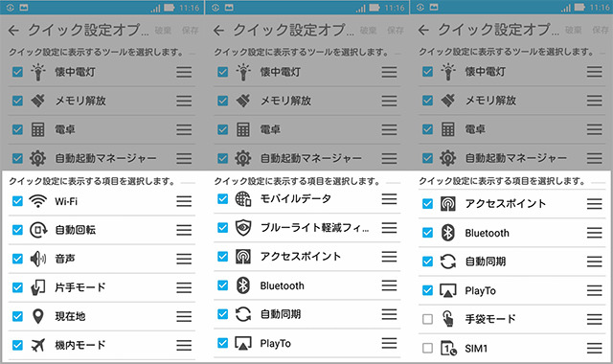
Task: Select the 現在地 label text
Action: 70,316
